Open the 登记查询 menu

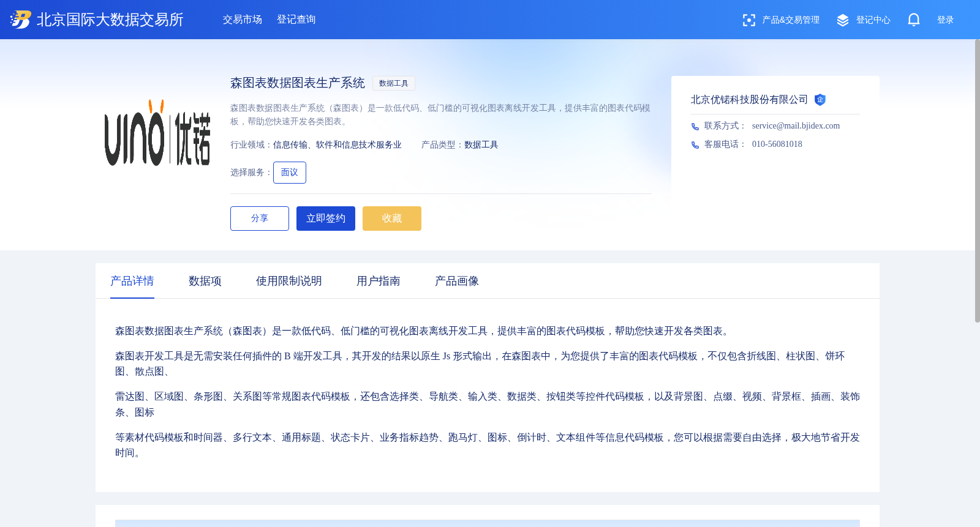tap(296, 20)
